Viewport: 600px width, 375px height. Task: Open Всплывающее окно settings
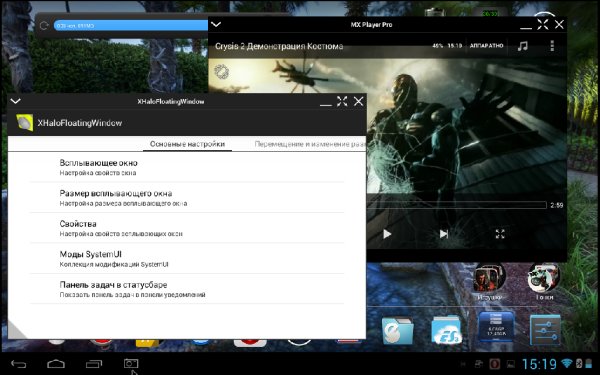pyautogui.click(x=187, y=167)
